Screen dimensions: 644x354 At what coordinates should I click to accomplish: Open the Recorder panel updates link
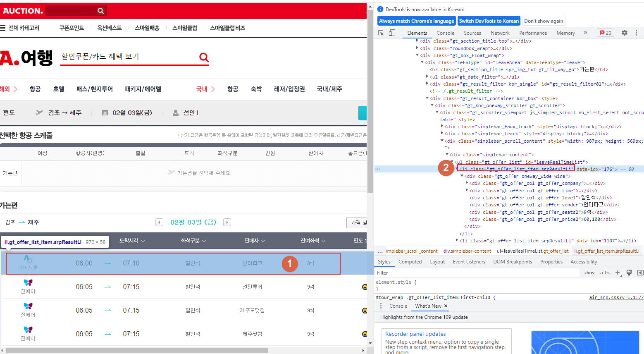tap(415, 334)
